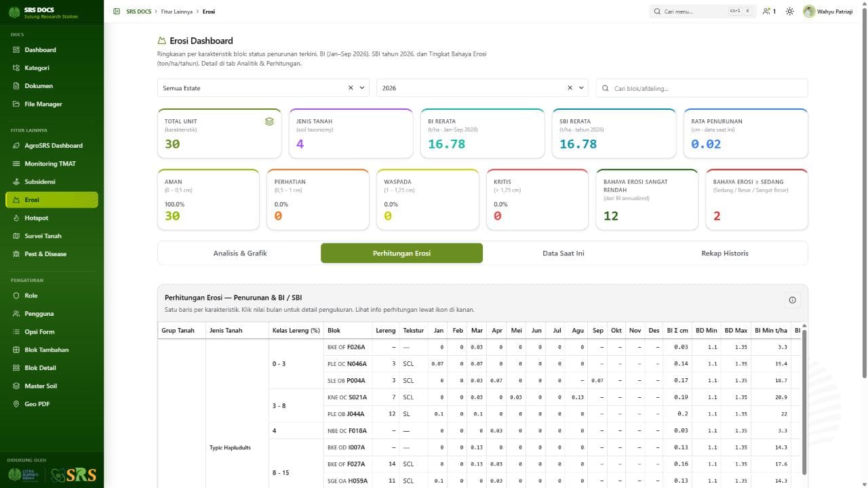
Task: Open the Hotspot page from the sidebar
Action: click(x=52, y=218)
